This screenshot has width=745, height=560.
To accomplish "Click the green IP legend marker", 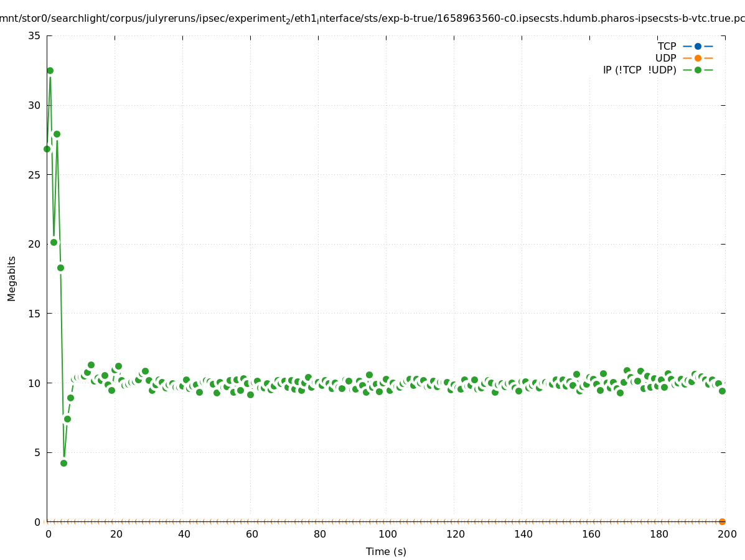I will (698, 70).
